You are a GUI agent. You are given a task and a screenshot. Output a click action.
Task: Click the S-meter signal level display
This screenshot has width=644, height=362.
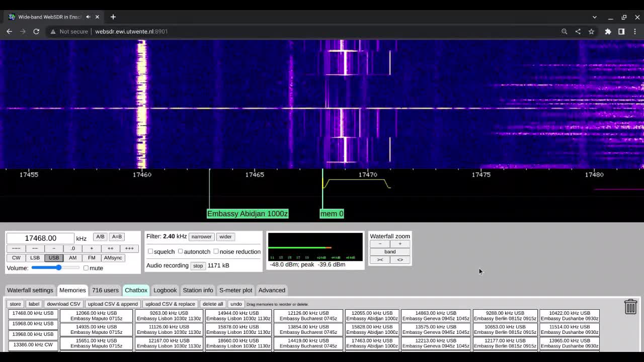(x=315, y=247)
